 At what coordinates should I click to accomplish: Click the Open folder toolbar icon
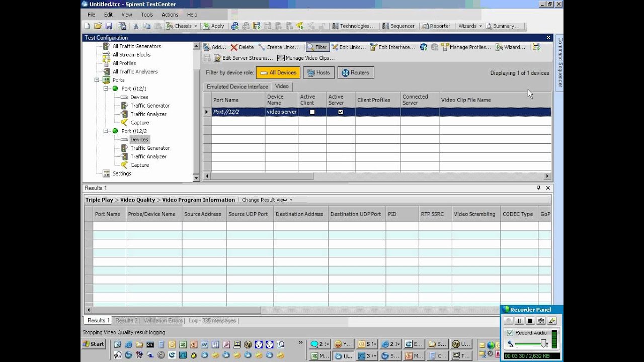click(98, 26)
